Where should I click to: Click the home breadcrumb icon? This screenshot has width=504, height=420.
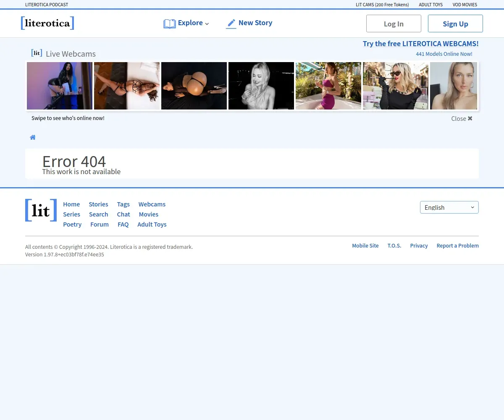33,137
